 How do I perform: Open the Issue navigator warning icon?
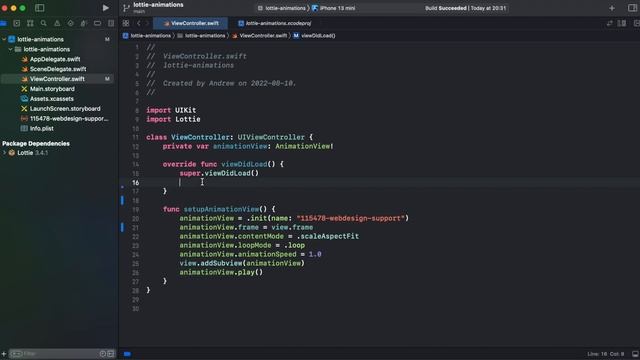click(57, 23)
